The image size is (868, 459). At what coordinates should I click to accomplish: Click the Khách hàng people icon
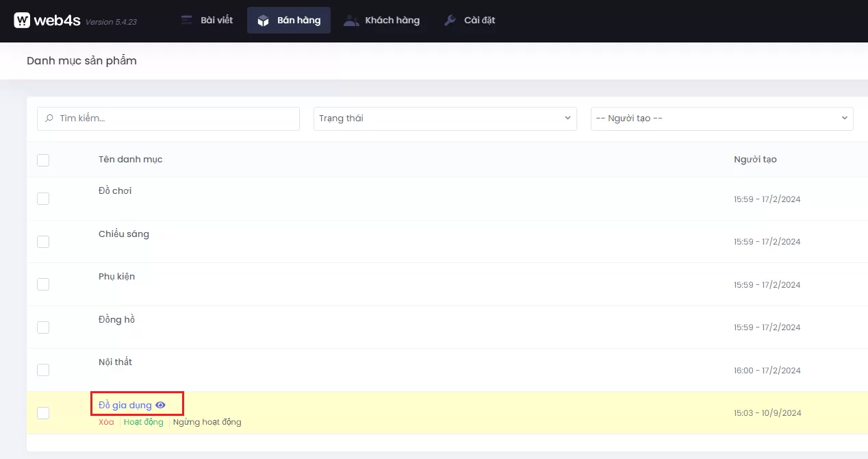(x=351, y=21)
